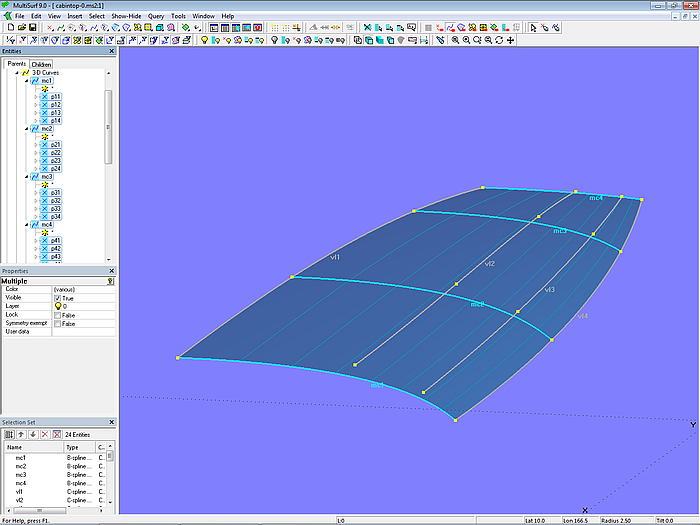Switch to the Children tab
Image resolution: width=700 pixels, height=525 pixels.
[x=41, y=64]
